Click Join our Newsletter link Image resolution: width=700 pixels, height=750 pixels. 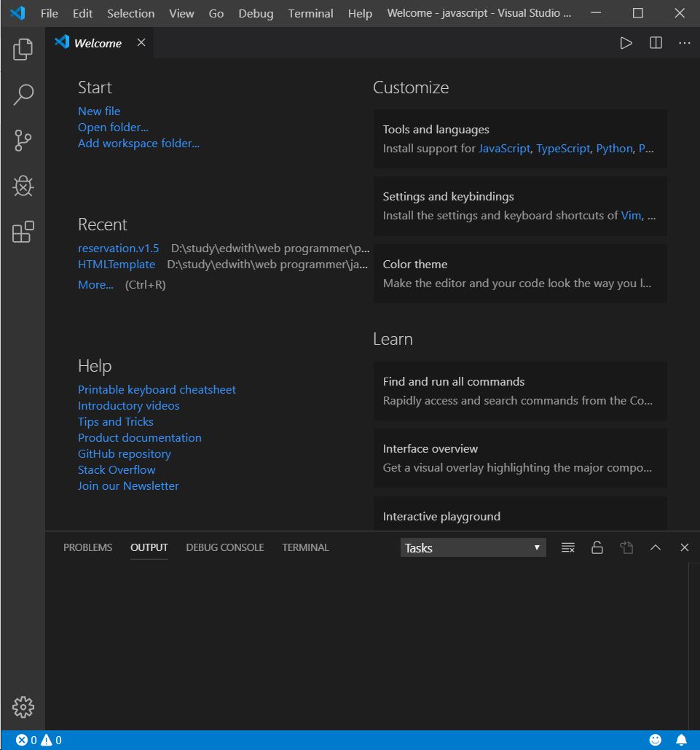pos(128,485)
